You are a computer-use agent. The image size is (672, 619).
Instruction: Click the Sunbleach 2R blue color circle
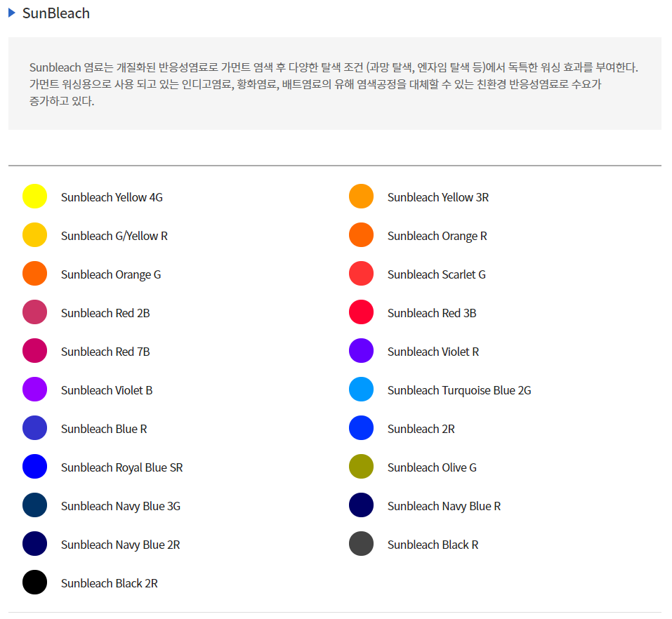click(362, 428)
